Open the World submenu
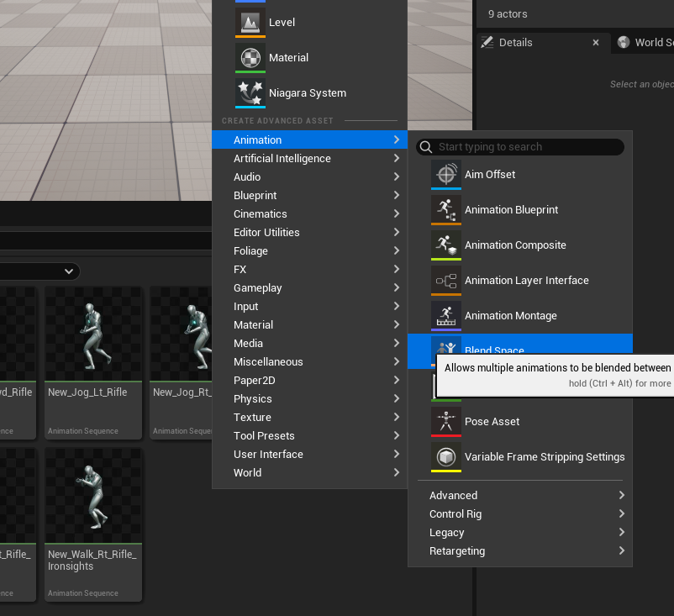The image size is (674, 616). (x=309, y=472)
